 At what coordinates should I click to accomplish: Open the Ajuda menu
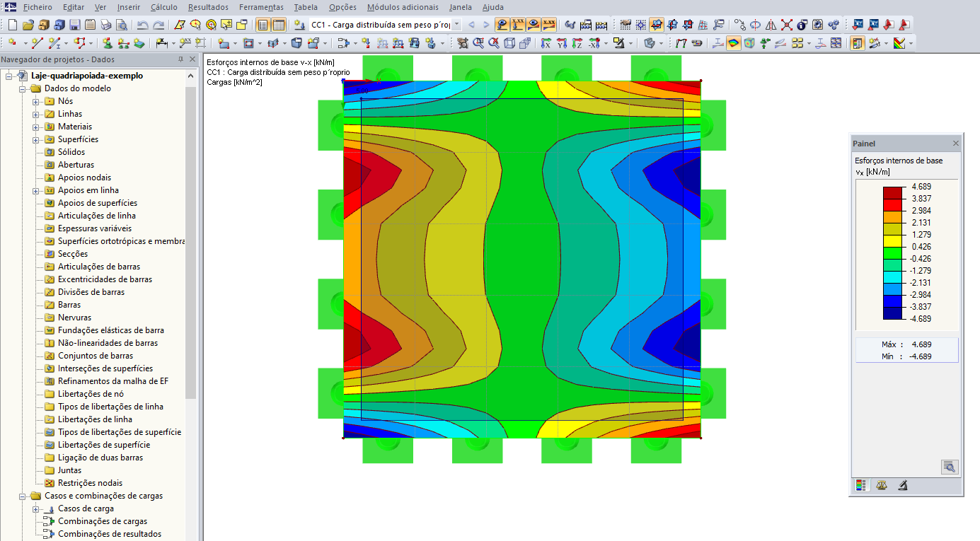tap(493, 7)
